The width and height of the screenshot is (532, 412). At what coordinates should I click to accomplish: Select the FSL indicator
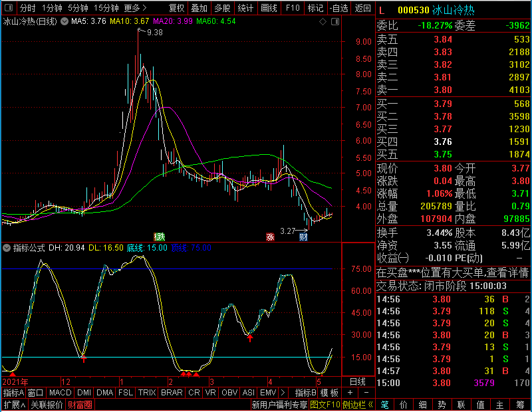126,393
